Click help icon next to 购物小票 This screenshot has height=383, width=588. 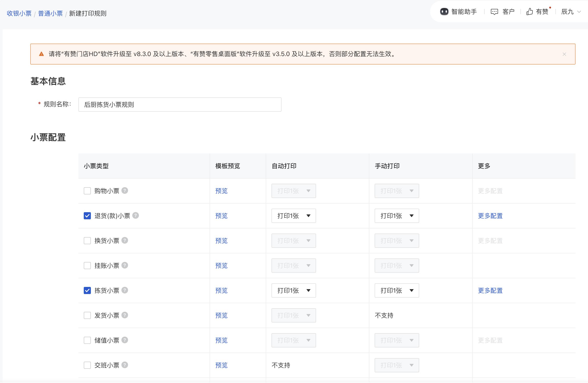(x=125, y=191)
